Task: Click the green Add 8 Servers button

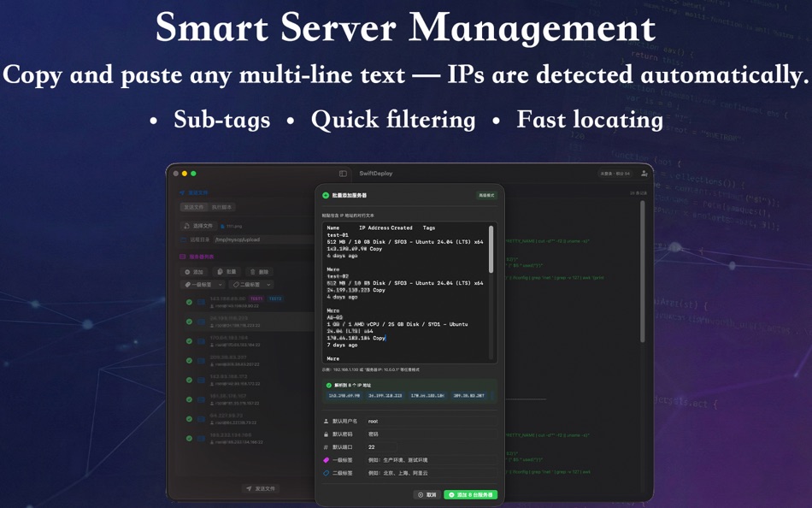Action: pyautogui.click(x=472, y=494)
